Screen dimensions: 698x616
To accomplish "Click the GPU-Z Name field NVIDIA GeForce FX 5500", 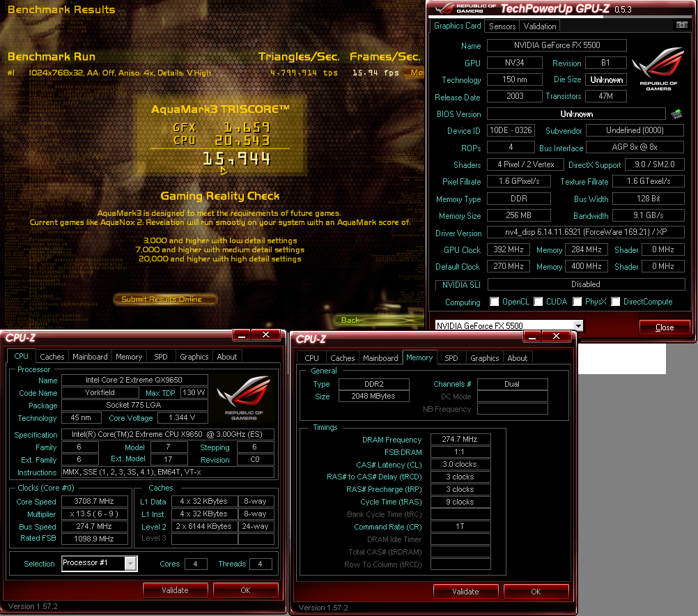I will [557, 45].
